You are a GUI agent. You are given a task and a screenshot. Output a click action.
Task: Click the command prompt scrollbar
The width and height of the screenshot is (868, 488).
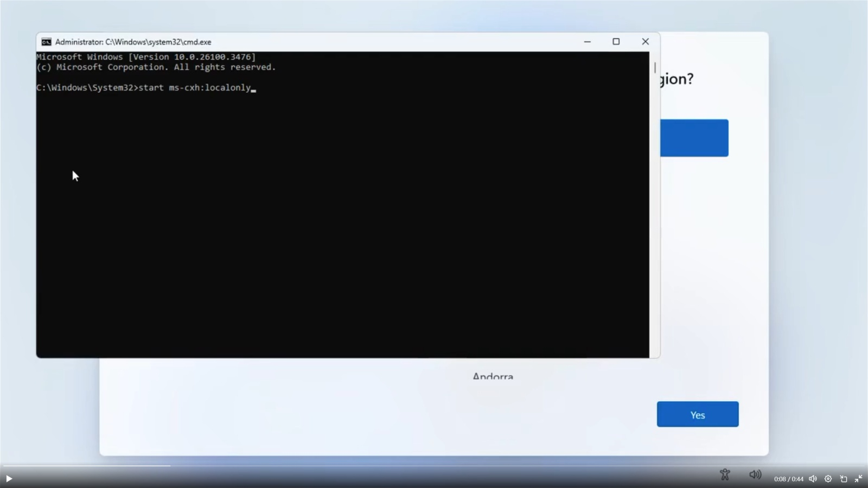655,68
